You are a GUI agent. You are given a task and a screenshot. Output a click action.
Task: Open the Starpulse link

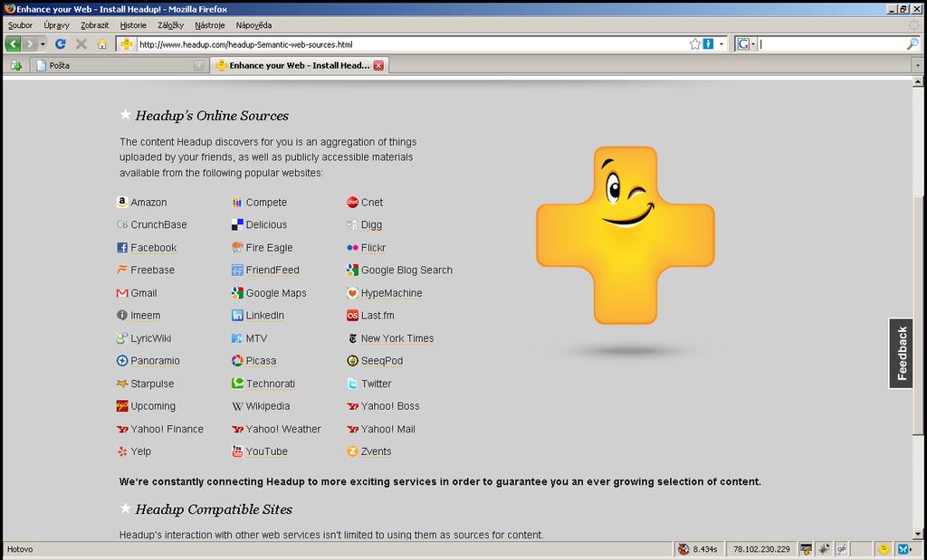152,384
